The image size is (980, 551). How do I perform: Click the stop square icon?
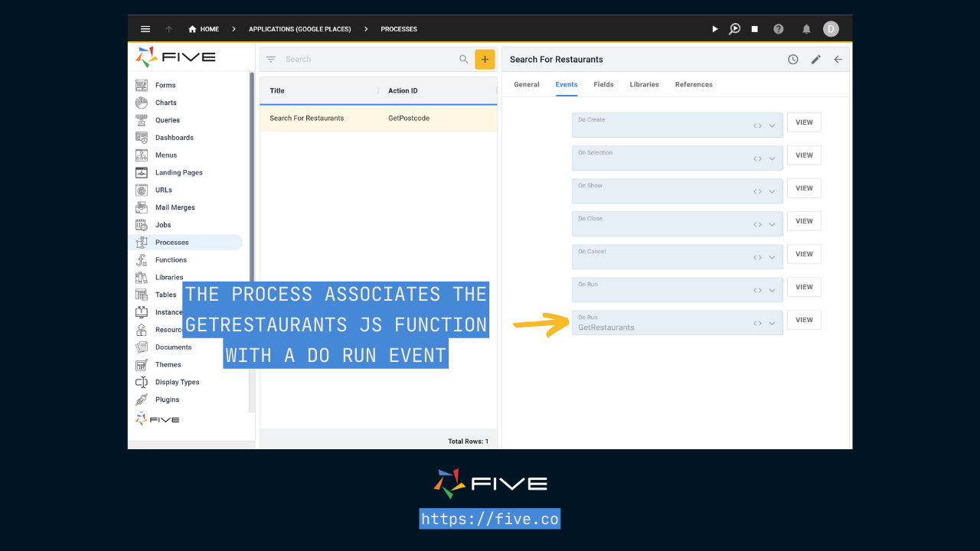click(x=754, y=29)
